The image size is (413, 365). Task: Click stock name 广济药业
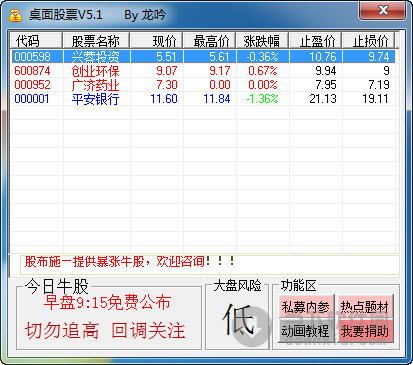pyautogui.click(x=95, y=85)
